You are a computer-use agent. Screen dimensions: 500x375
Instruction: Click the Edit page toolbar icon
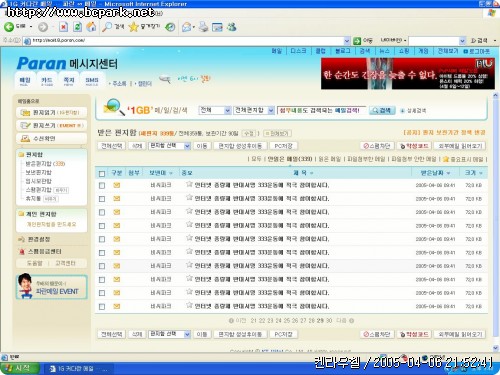click(x=217, y=27)
